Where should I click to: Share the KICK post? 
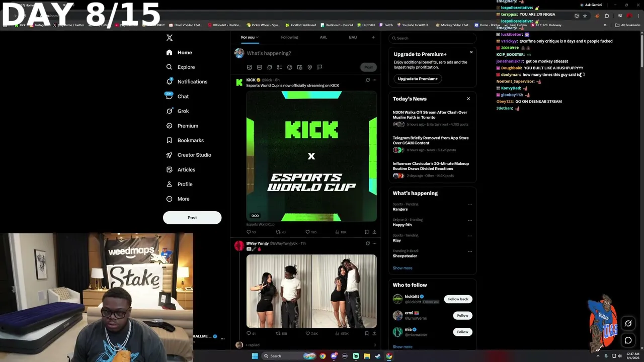374,232
